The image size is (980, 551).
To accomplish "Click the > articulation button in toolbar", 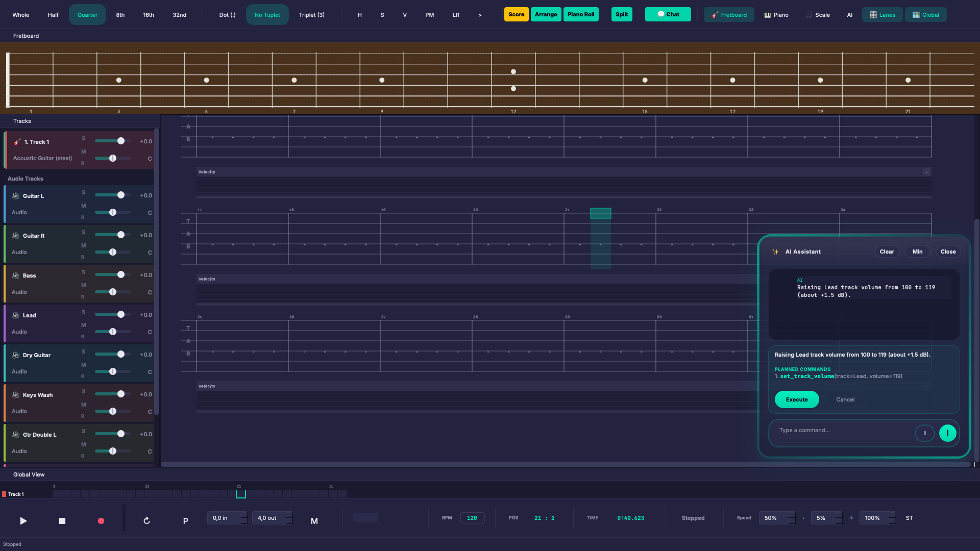I will [x=480, y=15].
